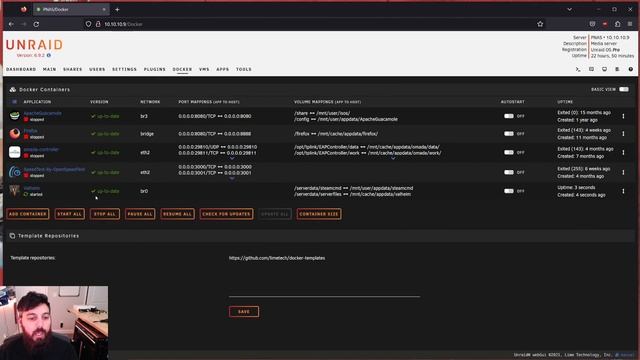The height and width of the screenshot is (360, 640).
Task: Click the Stop All button
Action: (x=105, y=214)
